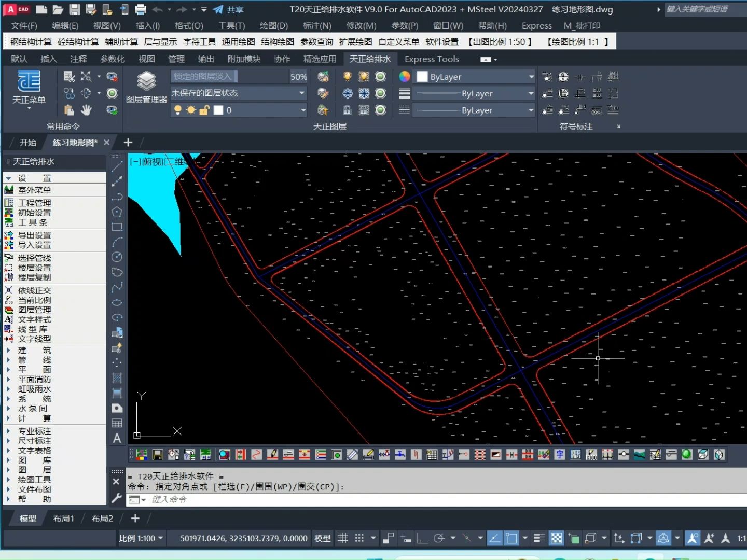Switch to the 布局1 layout tab
The image size is (747, 560).
tap(63, 518)
